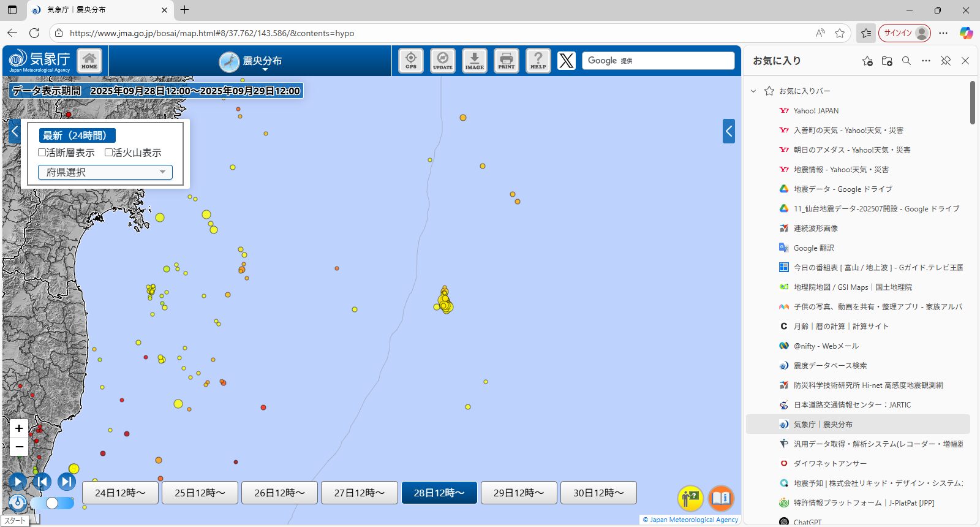980x527 pixels.
Task: Open the 府県選択 prefecture dropdown
Action: click(105, 172)
